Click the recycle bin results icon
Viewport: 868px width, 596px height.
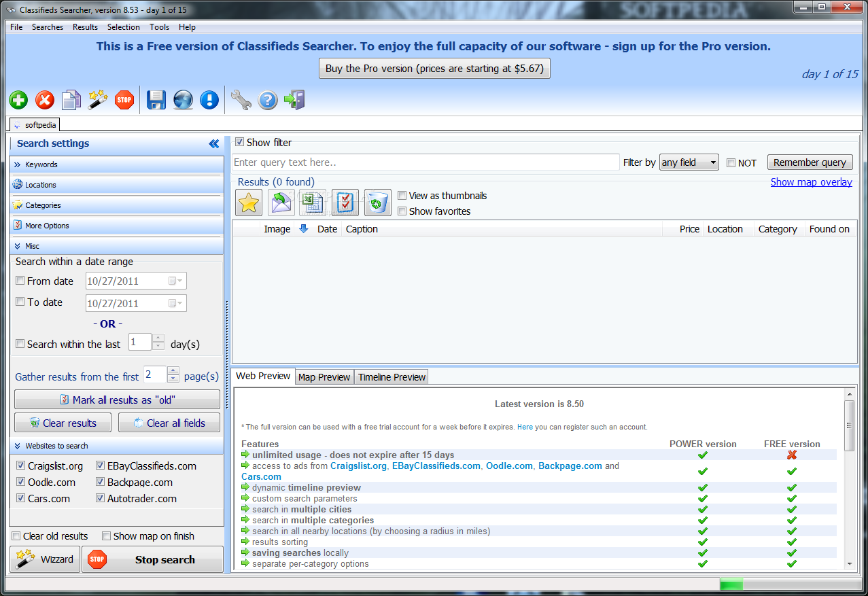point(378,203)
